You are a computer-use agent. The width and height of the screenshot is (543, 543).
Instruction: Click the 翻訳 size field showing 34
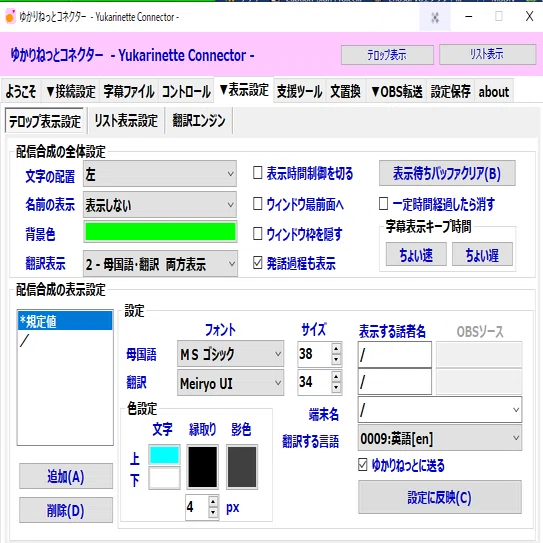tap(314, 382)
